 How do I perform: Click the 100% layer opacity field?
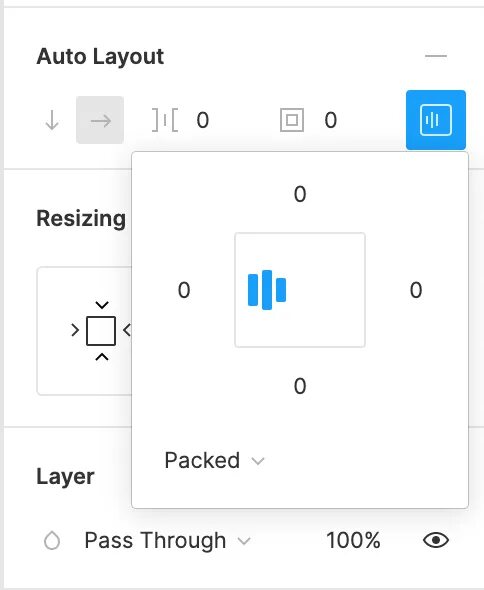pyautogui.click(x=353, y=541)
